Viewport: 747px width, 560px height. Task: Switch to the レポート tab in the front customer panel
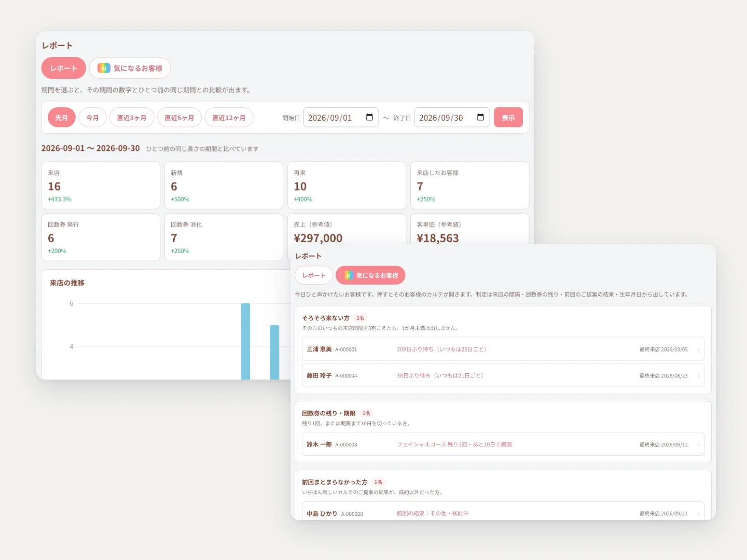314,275
